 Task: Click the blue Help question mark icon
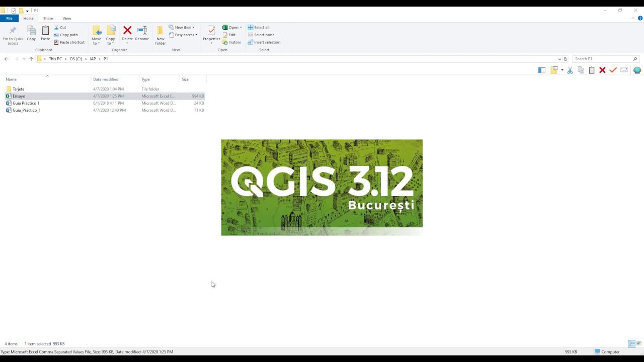640,19
